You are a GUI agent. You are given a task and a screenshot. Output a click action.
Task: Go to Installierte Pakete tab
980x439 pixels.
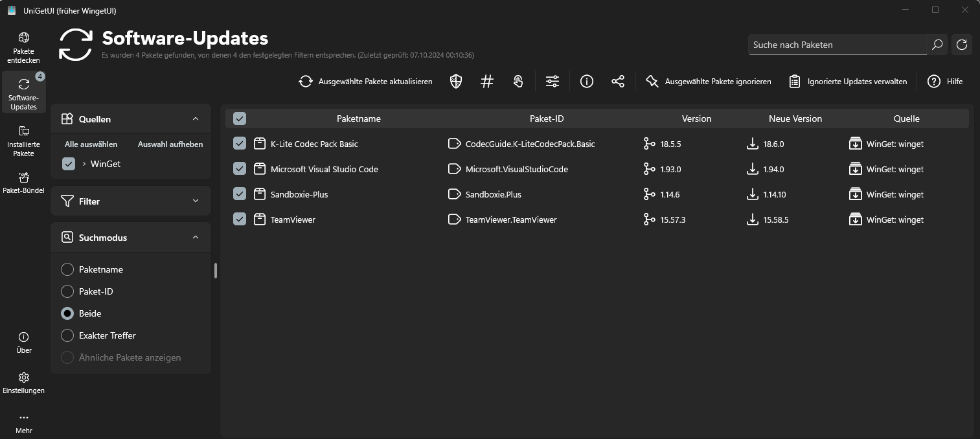click(24, 142)
